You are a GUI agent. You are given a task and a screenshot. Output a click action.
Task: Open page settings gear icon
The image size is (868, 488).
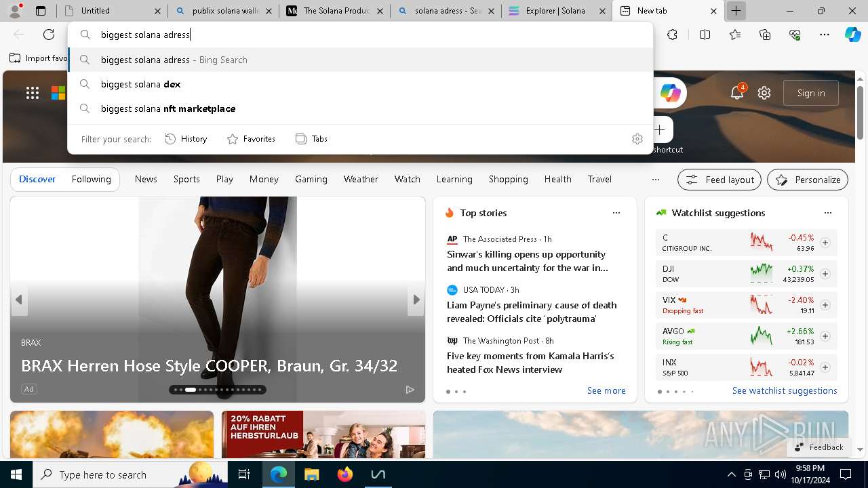764,93
